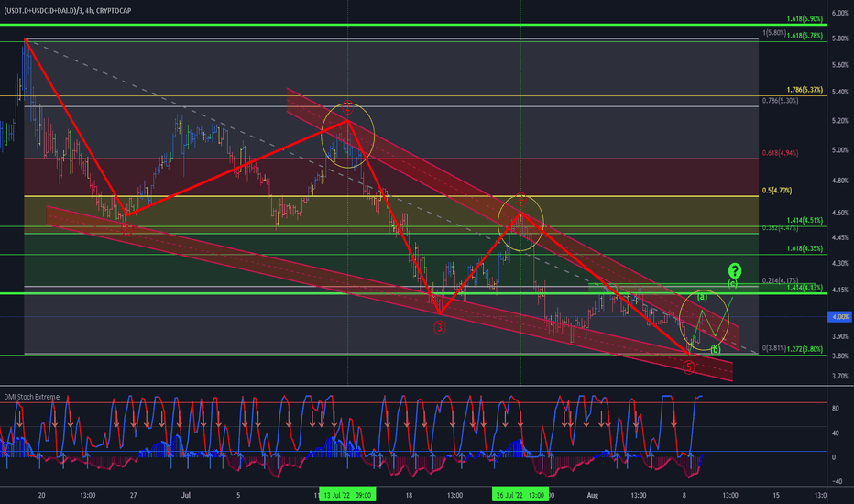Click the 5.60% price axis value
The height and width of the screenshot is (504, 854).
840,65
